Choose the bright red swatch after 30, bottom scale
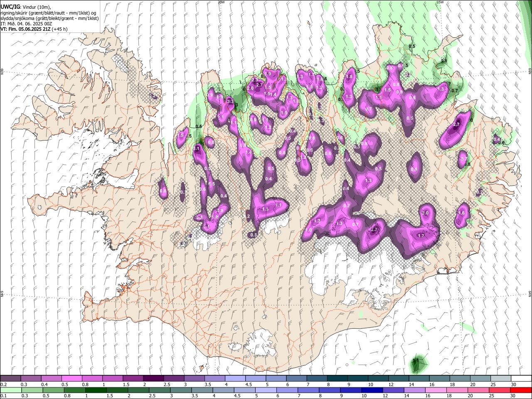Image resolution: width=532 pixels, height=399 pixels. pyautogui.click(x=521, y=390)
